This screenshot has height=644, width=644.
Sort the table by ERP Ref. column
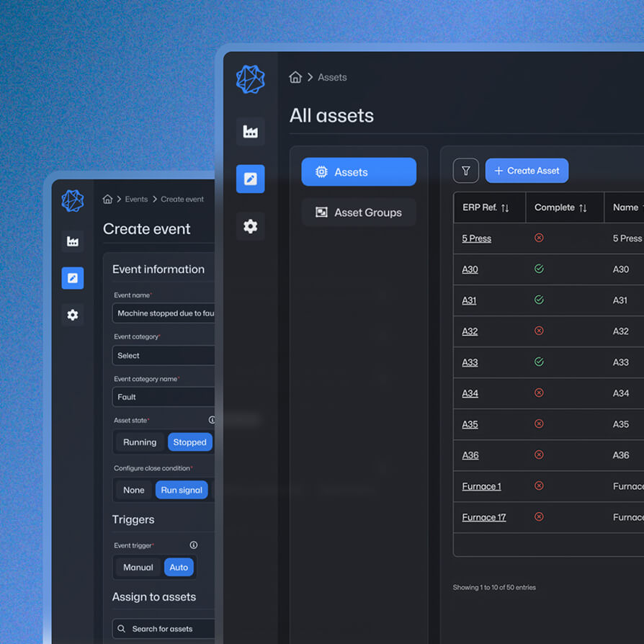486,207
